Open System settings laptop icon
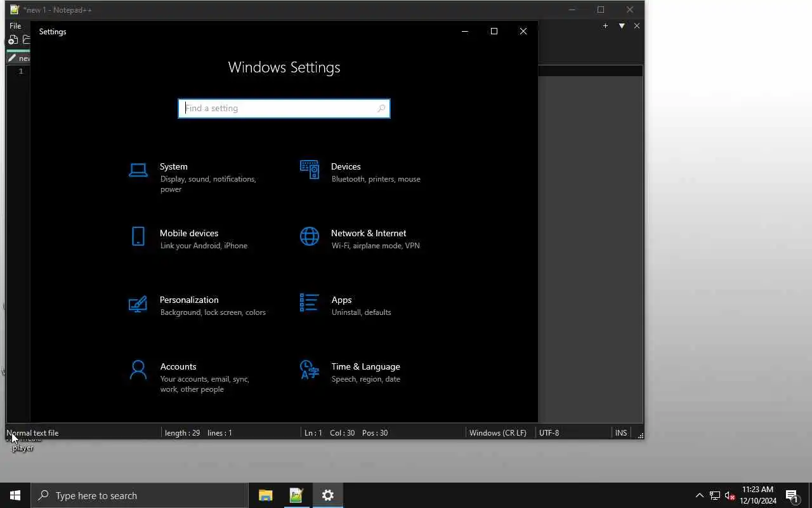 pos(138,170)
